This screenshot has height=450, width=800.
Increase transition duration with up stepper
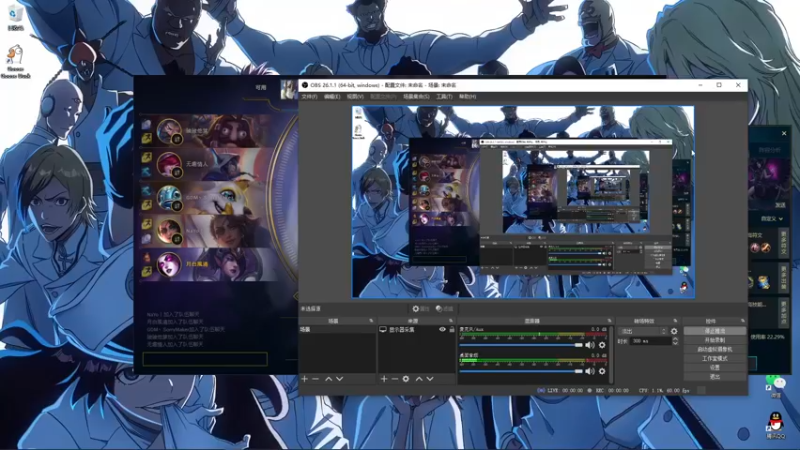pyautogui.click(x=675, y=339)
